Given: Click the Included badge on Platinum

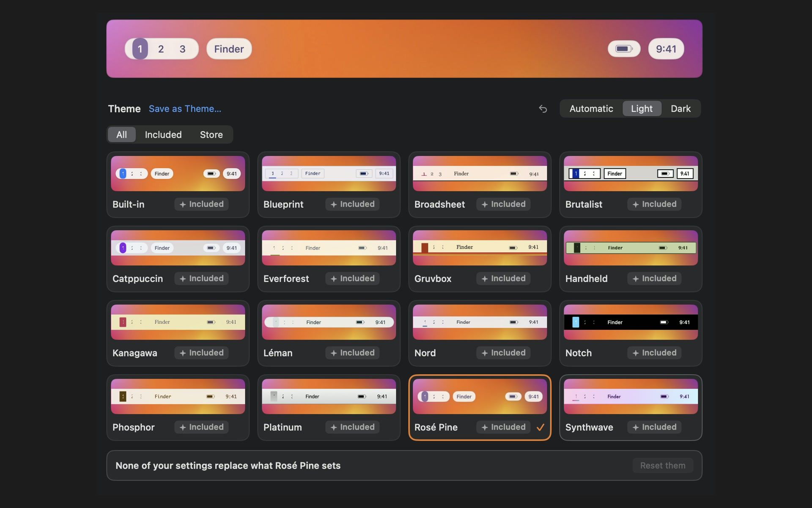Looking at the screenshot, I should tap(352, 427).
